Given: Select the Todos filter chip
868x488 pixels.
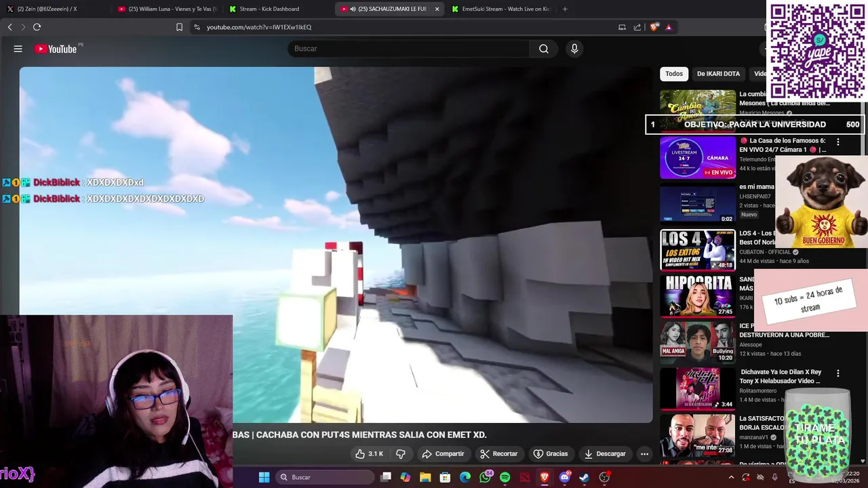Looking at the screenshot, I should (674, 74).
